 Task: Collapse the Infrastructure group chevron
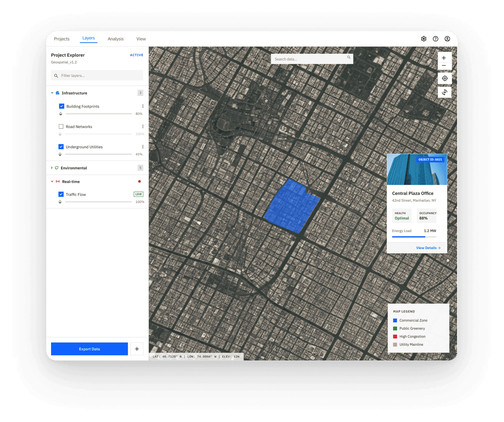[52, 93]
